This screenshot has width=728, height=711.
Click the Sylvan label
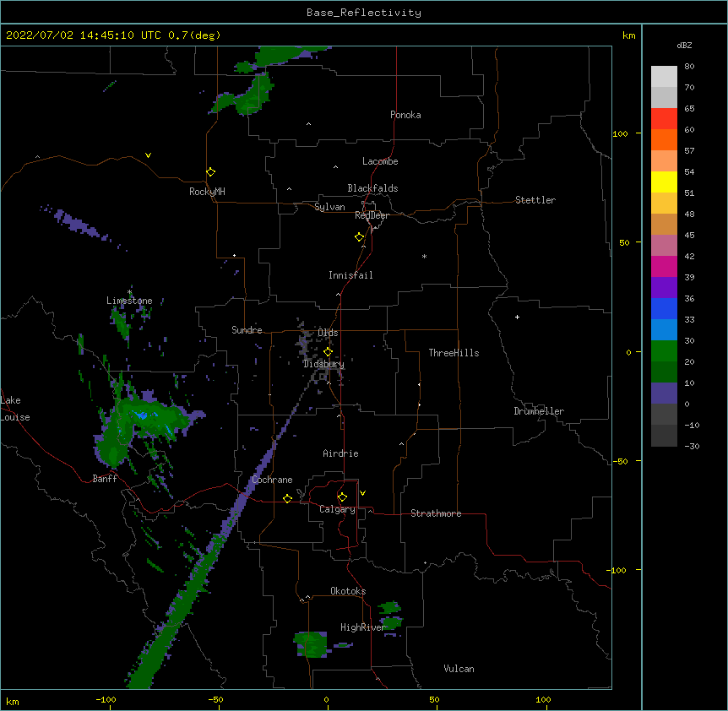(x=329, y=207)
